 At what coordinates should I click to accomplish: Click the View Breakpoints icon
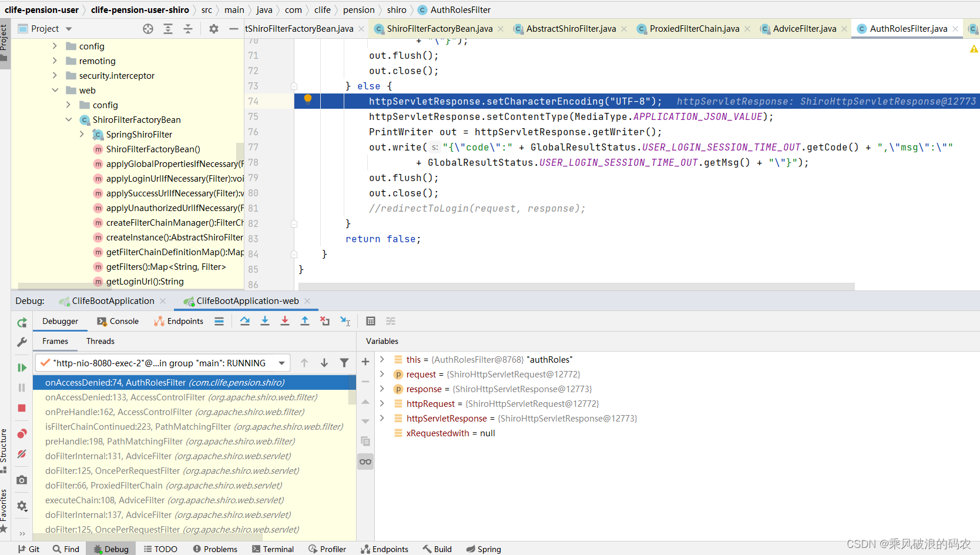click(x=22, y=434)
